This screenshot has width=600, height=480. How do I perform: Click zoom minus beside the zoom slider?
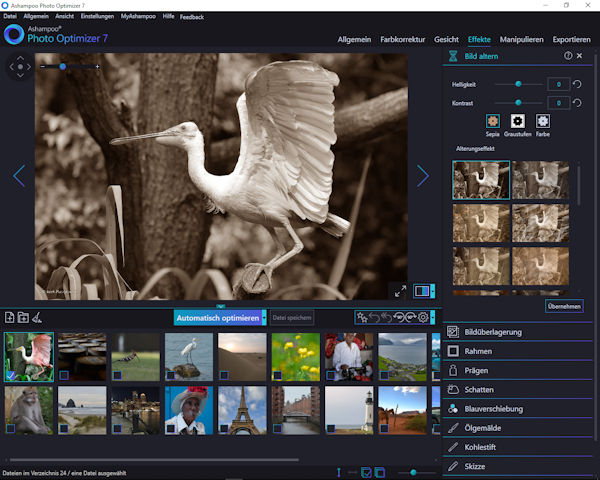[x=43, y=67]
